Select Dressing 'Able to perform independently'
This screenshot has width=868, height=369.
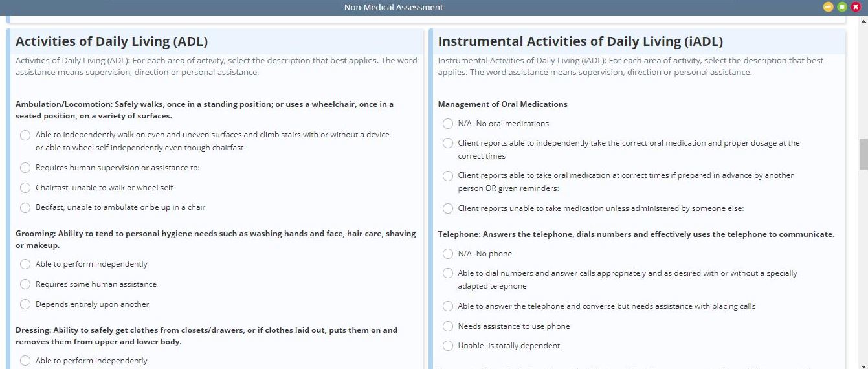click(x=25, y=361)
